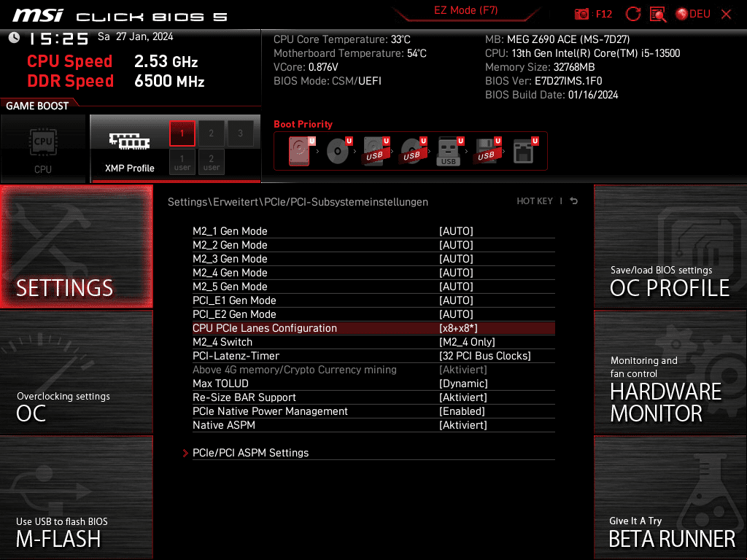Click the 15:25 time display
Screen dimensions: 747x560
coord(59,39)
